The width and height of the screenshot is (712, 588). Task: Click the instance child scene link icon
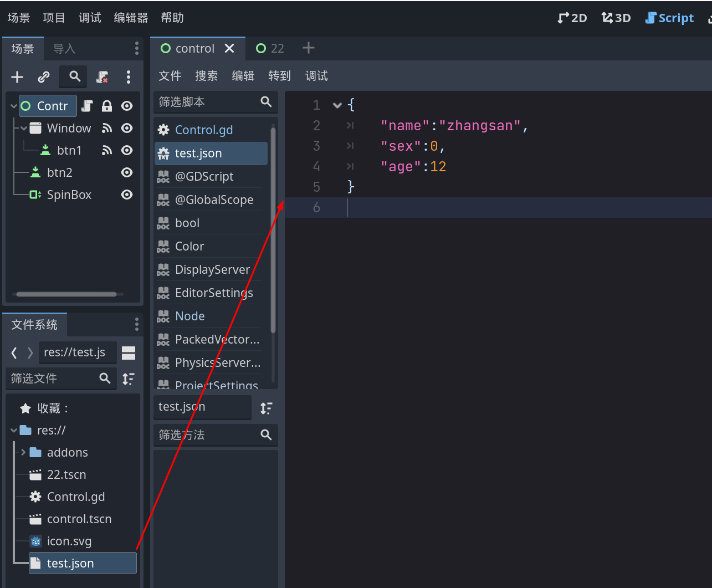(x=44, y=77)
